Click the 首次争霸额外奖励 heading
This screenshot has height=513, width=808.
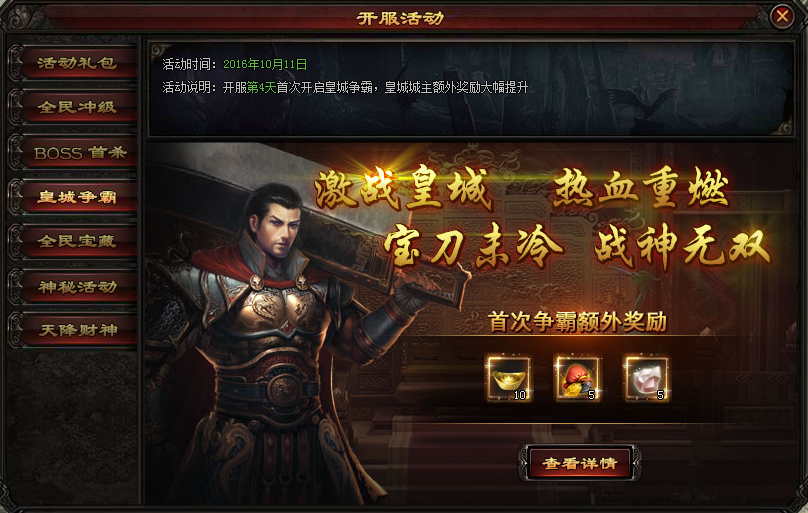click(x=577, y=321)
